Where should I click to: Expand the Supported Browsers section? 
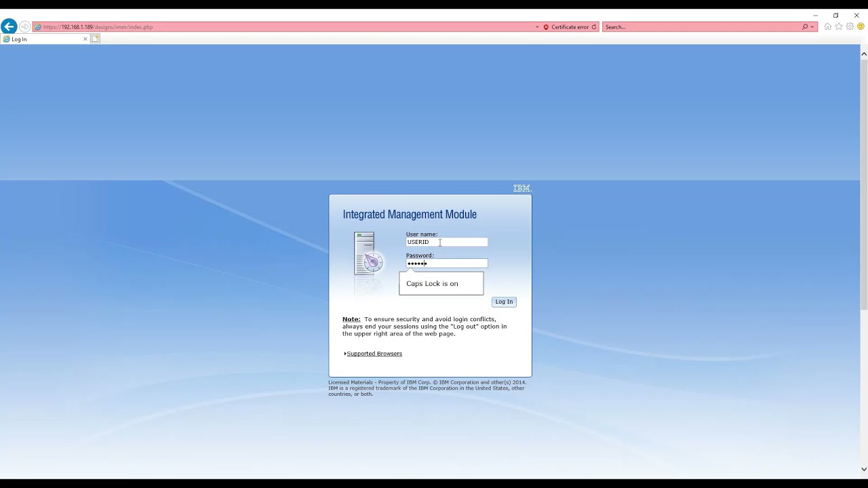coord(373,354)
